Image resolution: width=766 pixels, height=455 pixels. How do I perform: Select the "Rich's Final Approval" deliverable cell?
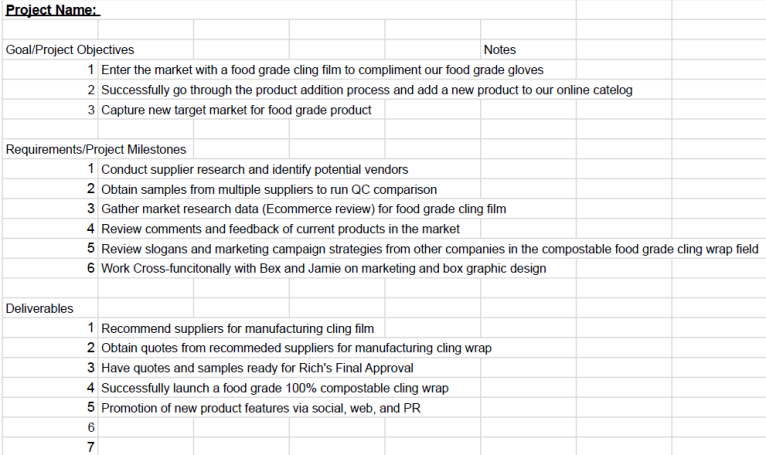tap(257, 368)
